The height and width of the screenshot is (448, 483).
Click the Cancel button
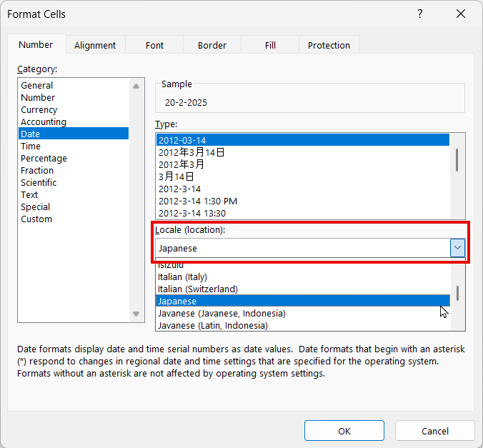coord(434,431)
